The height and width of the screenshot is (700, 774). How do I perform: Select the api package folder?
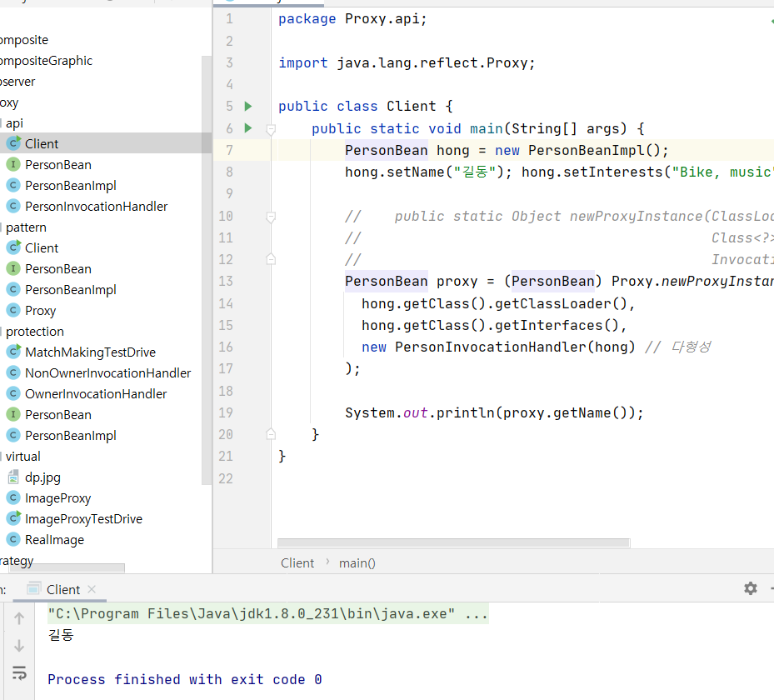pos(14,123)
